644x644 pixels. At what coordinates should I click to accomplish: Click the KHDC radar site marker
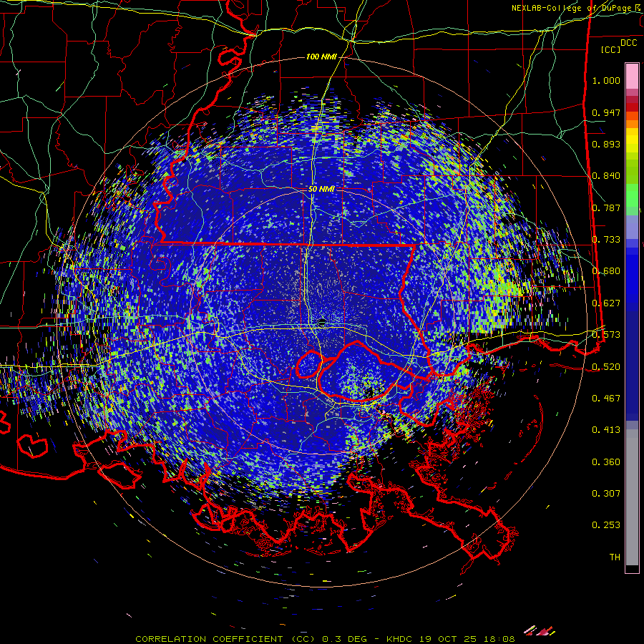[x=323, y=321]
